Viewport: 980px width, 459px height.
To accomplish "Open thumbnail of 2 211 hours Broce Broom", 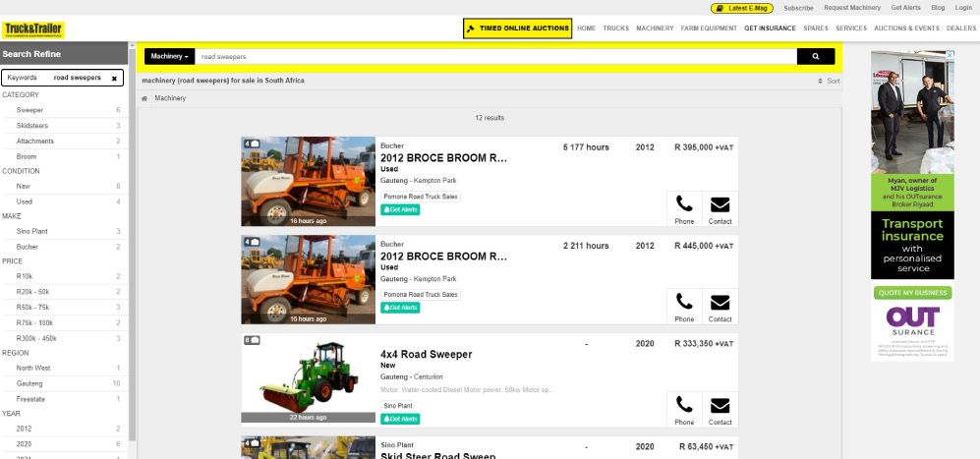I will coord(308,279).
